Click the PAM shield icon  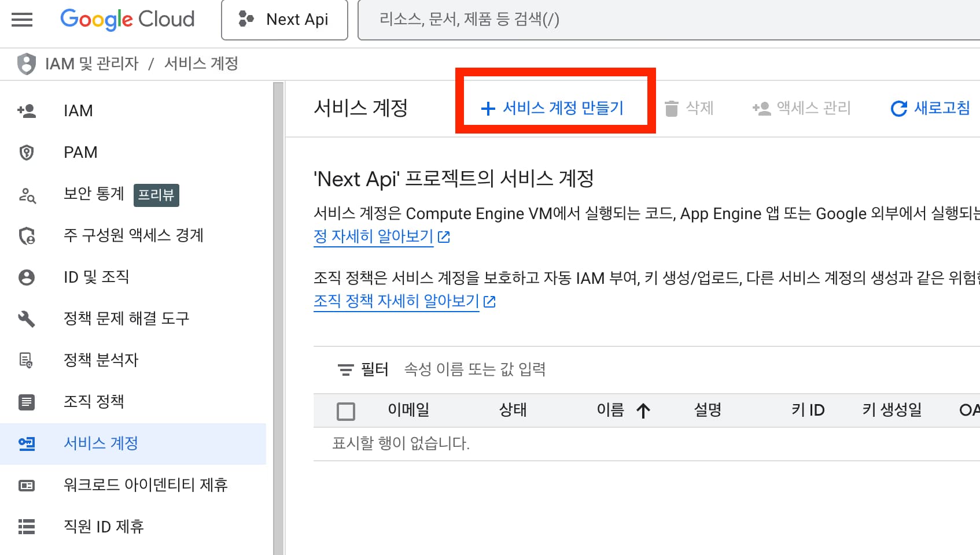coord(27,152)
